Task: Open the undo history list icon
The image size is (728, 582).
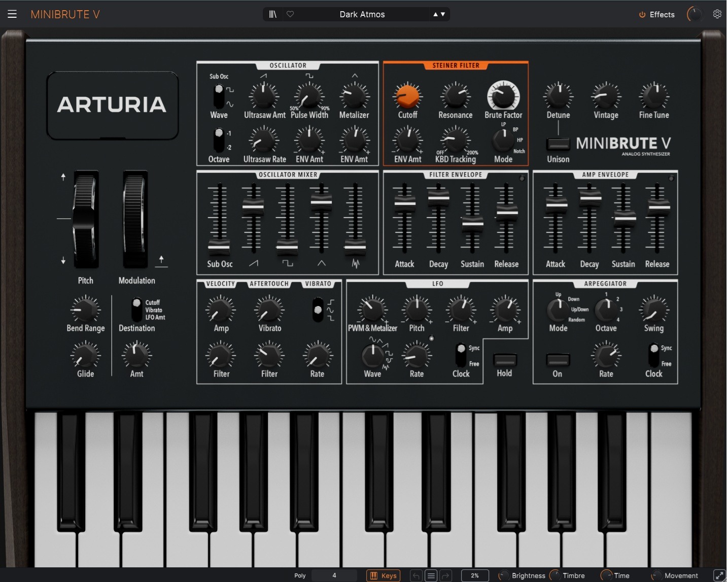Action: [431, 575]
